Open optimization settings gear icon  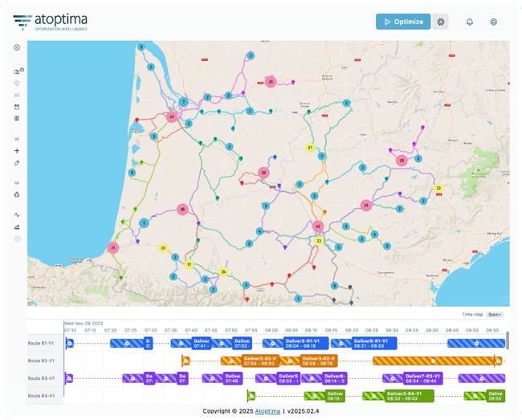click(441, 22)
